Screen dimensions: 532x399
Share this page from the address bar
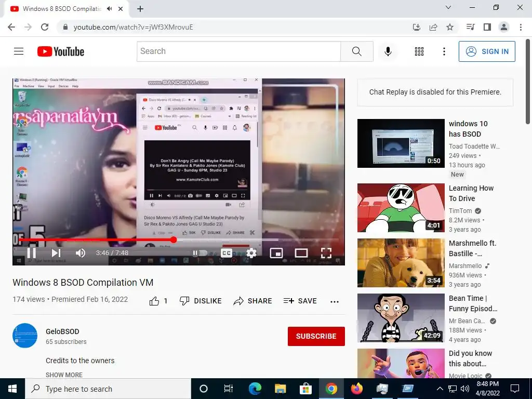pyautogui.click(x=433, y=27)
